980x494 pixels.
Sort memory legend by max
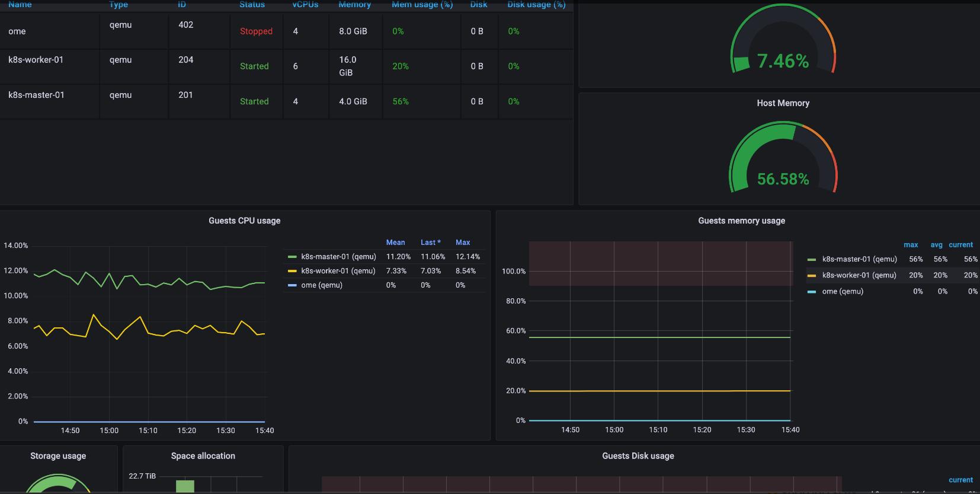point(911,245)
